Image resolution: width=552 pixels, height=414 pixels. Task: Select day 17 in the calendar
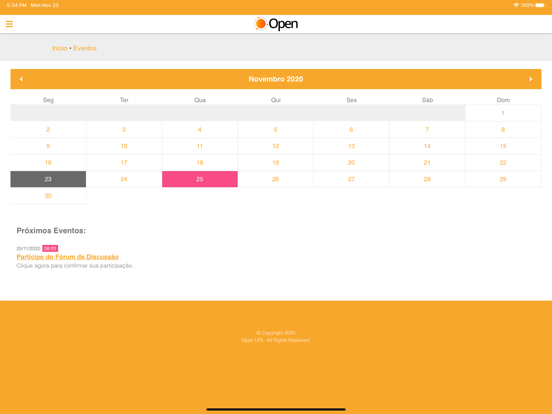(124, 163)
